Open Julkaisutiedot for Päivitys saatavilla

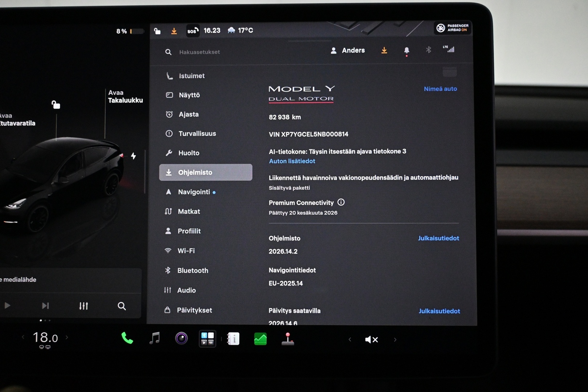(439, 311)
